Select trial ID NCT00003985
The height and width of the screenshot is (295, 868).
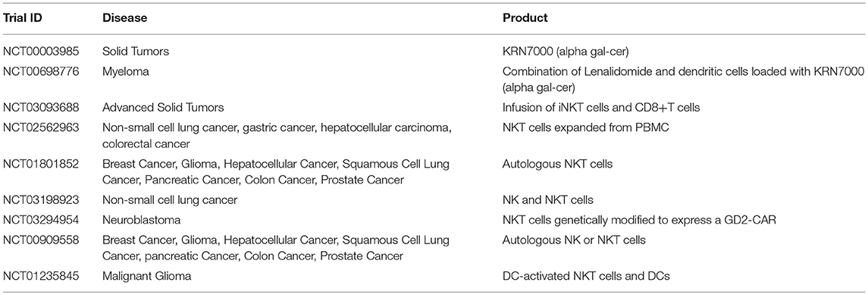(37, 52)
